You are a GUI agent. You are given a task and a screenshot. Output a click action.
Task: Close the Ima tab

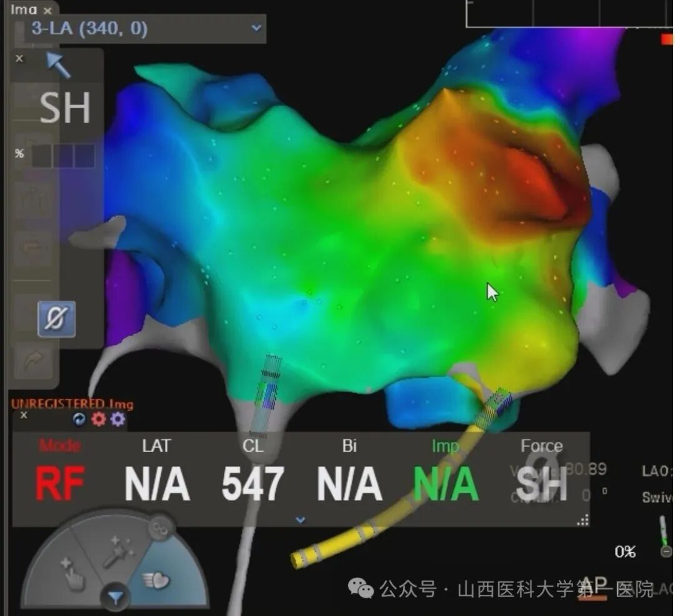pyautogui.click(x=47, y=11)
